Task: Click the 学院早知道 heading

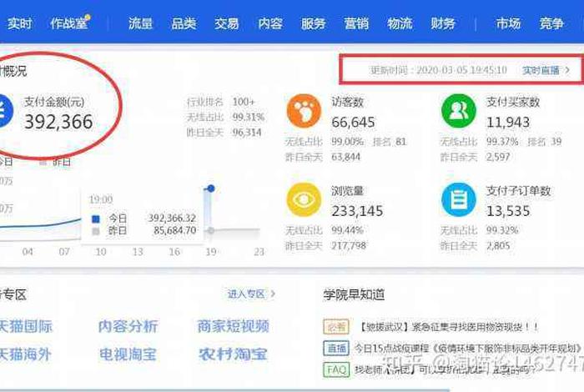Action: [x=354, y=294]
